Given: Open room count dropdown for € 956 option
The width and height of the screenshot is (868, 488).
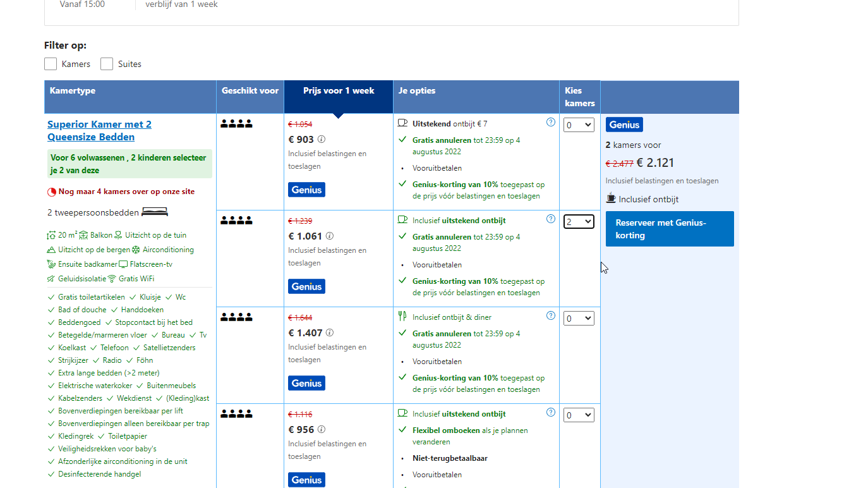Looking at the screenshot, I should (x=579, y=415).
